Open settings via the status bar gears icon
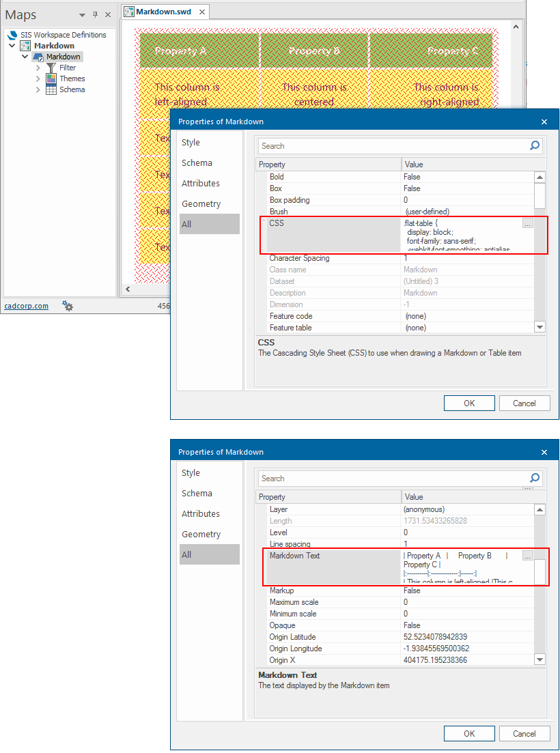Screen dimensions: 560x753 pyautogui.click(x=68, y=306)
